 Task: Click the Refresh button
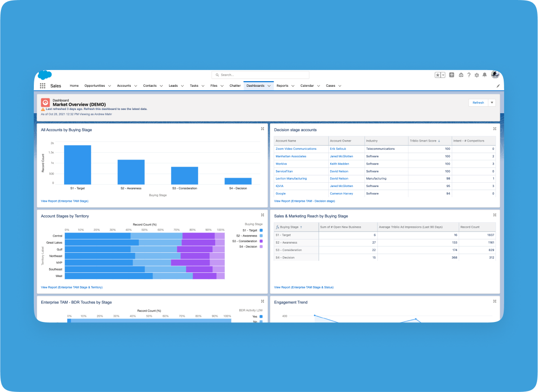click(x=478, y=103)
